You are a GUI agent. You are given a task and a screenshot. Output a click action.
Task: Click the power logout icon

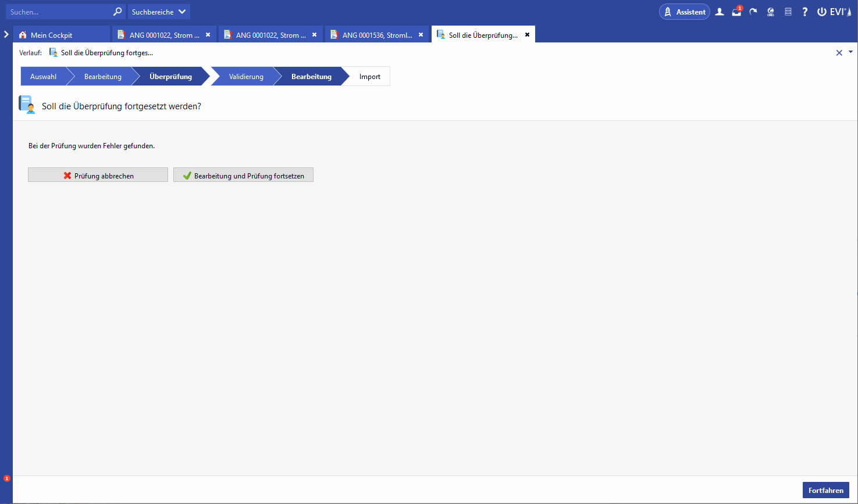[x=821, y=12]
